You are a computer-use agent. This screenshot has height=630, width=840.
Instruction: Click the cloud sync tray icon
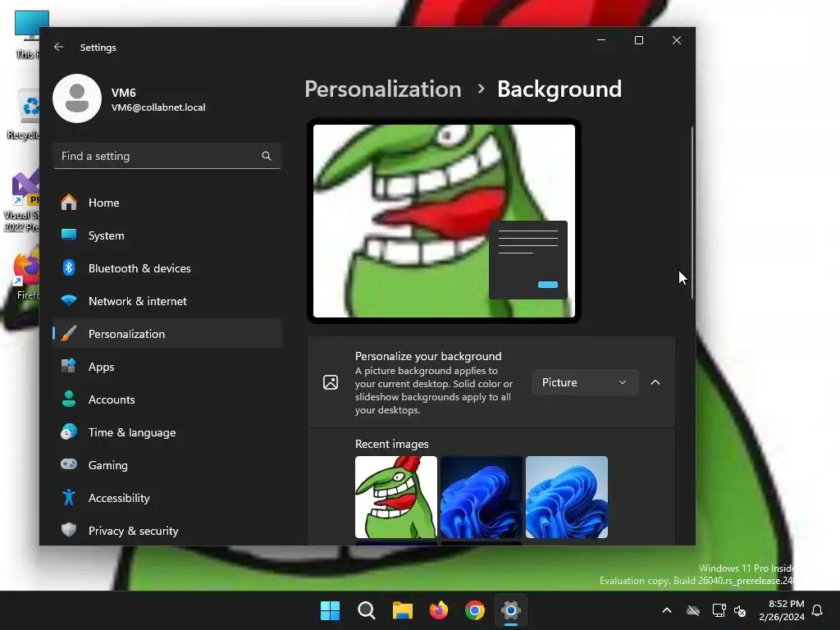(693, 610)
